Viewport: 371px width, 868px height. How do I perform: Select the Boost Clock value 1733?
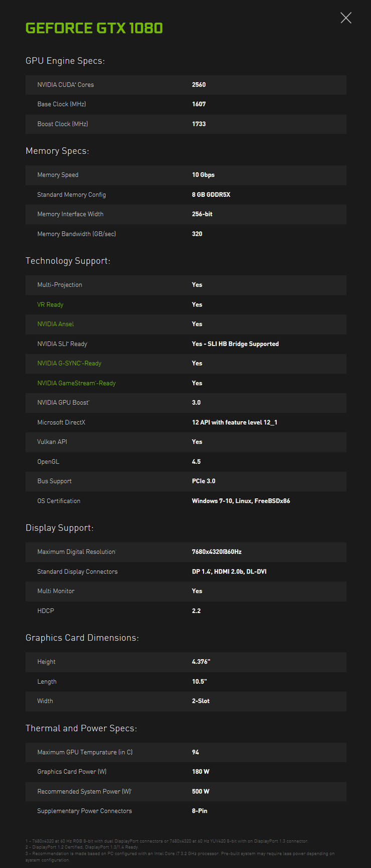(199, 124)
